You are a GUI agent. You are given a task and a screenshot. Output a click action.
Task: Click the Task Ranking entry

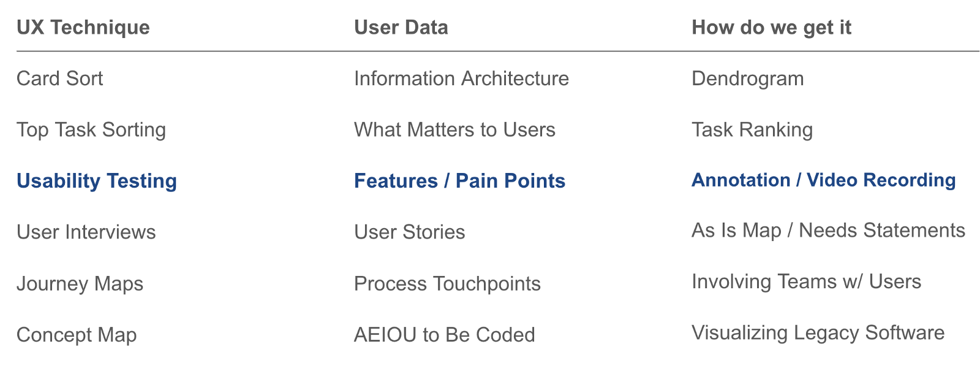tap(752, 130)
